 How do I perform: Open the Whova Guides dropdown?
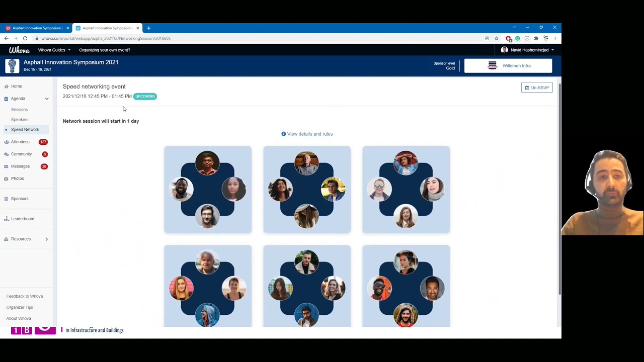click(x=54, y=50)
